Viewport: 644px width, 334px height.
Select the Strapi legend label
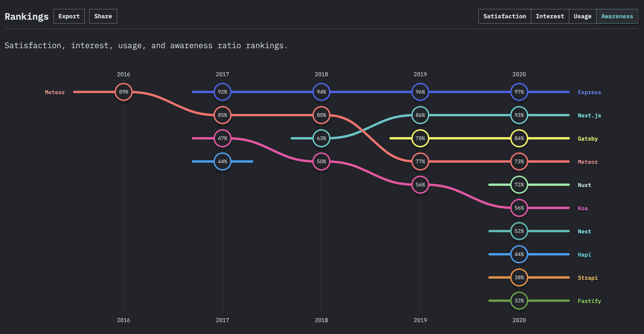[x=588, y=278]
